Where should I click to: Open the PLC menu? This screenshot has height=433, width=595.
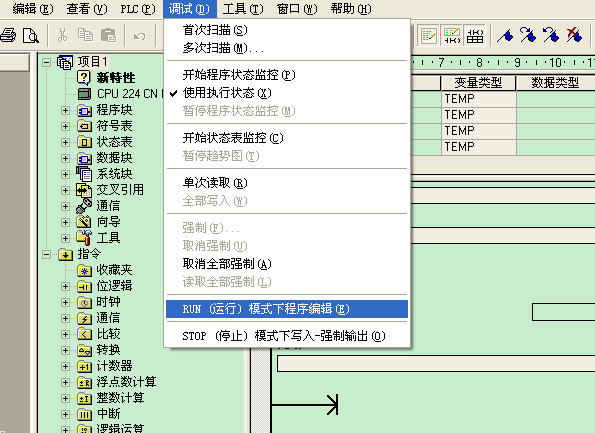138,9
